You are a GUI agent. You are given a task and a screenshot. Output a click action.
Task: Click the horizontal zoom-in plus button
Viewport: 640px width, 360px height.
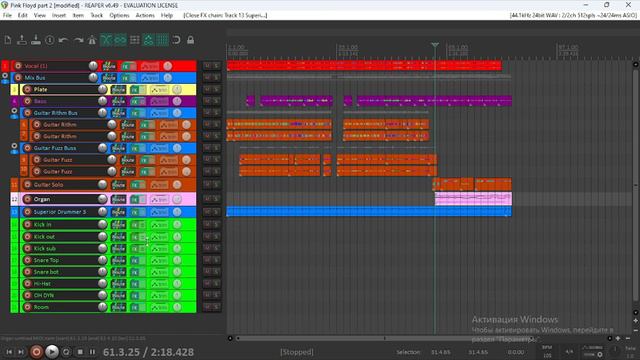pyautogui.click(x=618, y=338)
